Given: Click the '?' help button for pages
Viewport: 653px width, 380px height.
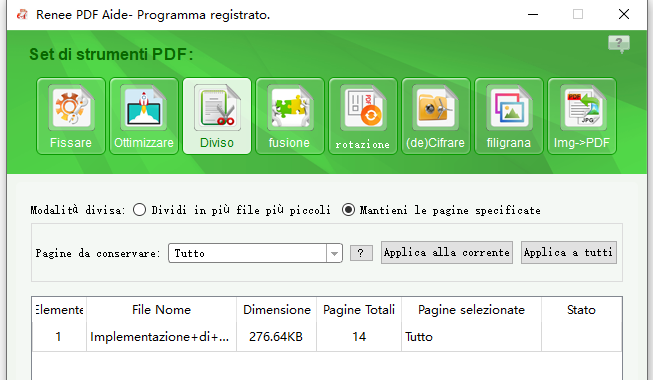Looking at the screenshot, I should pos(361,253).
